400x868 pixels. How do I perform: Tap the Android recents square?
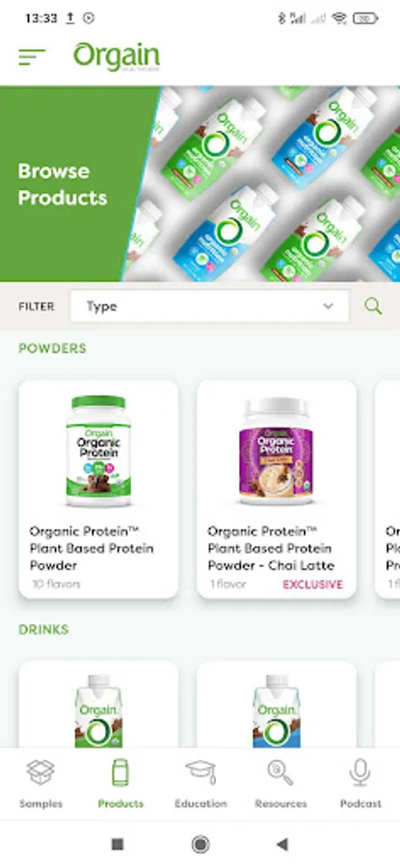click(118, 844)
